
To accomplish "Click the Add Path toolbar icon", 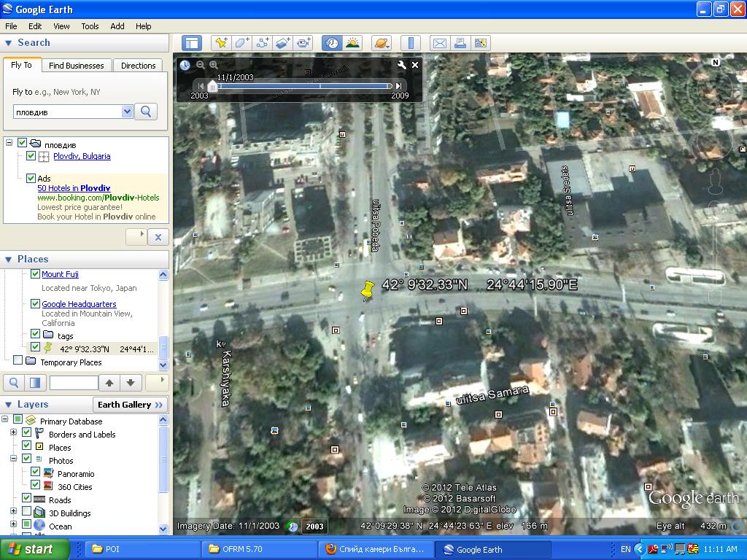I will pyautogui.click(x=263, y=43).
